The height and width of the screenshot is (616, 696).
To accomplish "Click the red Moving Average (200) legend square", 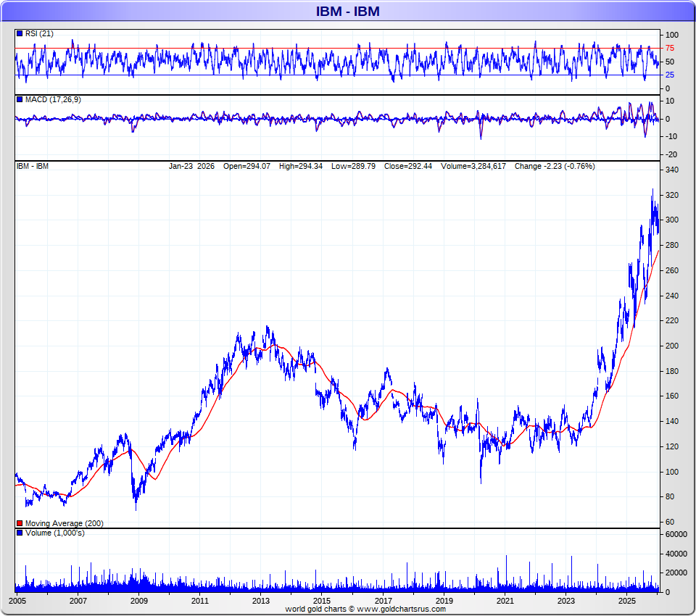I will pyautogui.click(x=20, y=523).
